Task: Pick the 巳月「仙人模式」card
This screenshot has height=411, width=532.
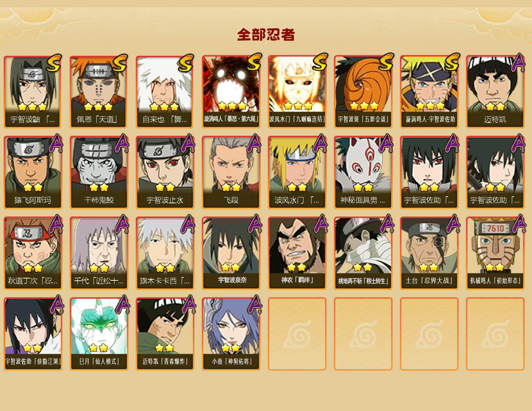Action: (99, 334)
